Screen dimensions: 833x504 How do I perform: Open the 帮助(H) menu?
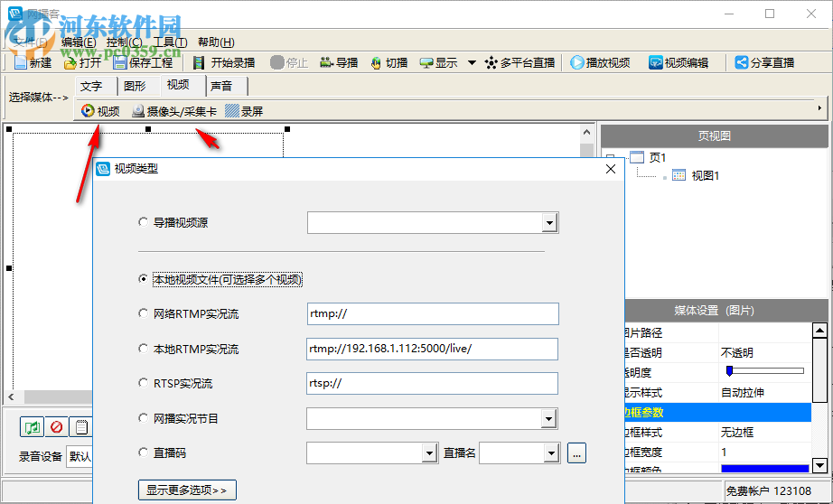216,42
